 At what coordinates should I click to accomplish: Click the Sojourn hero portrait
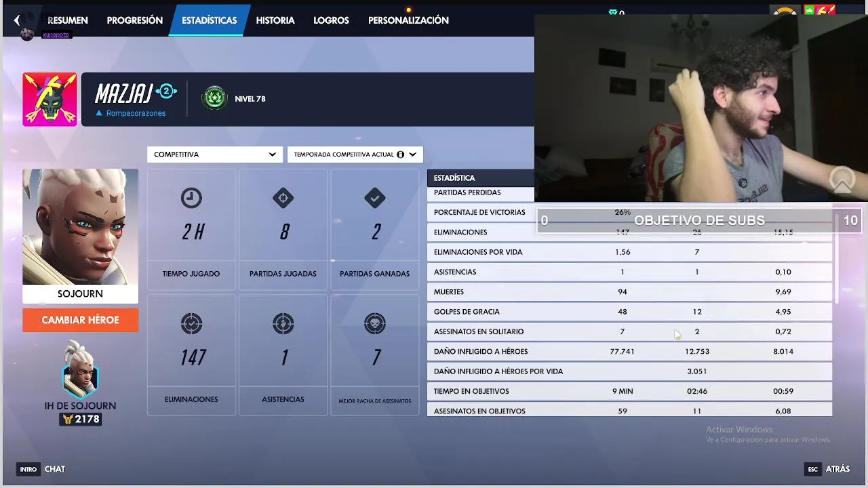point(80,227)
